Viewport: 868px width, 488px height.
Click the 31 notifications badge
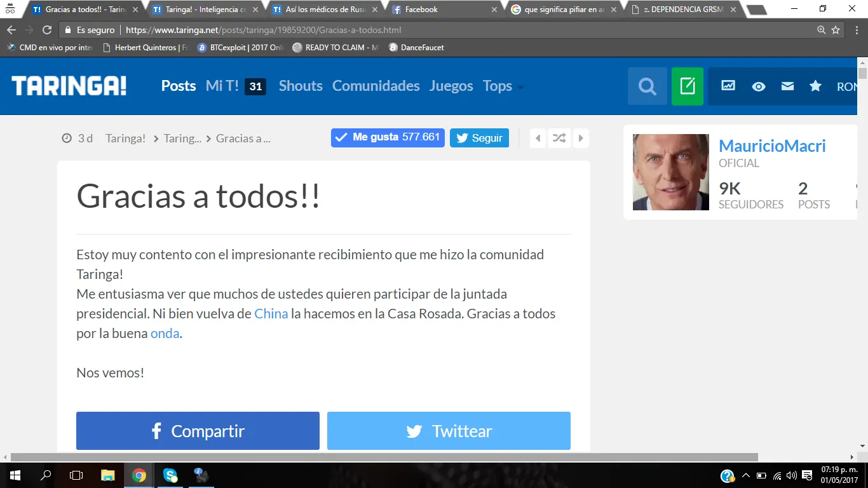255,86
